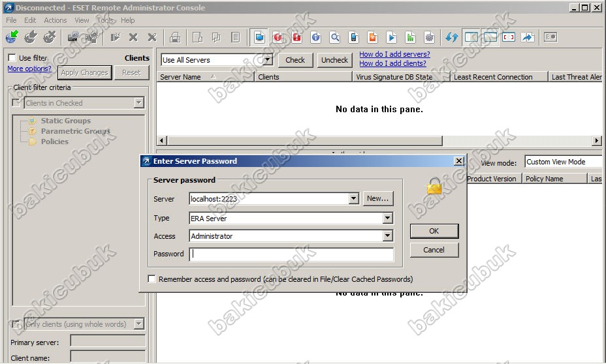Click the New... server button
The image size is (606, 364).
pos(378,198)
